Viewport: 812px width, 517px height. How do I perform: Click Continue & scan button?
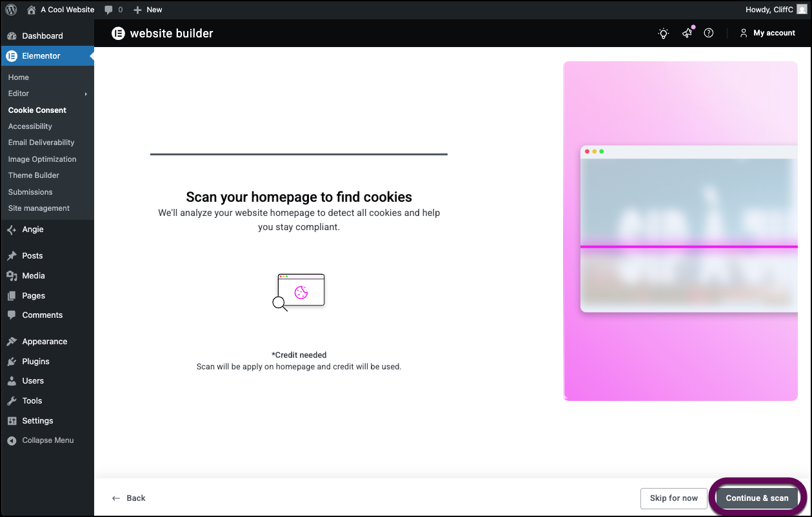(757, 498)
